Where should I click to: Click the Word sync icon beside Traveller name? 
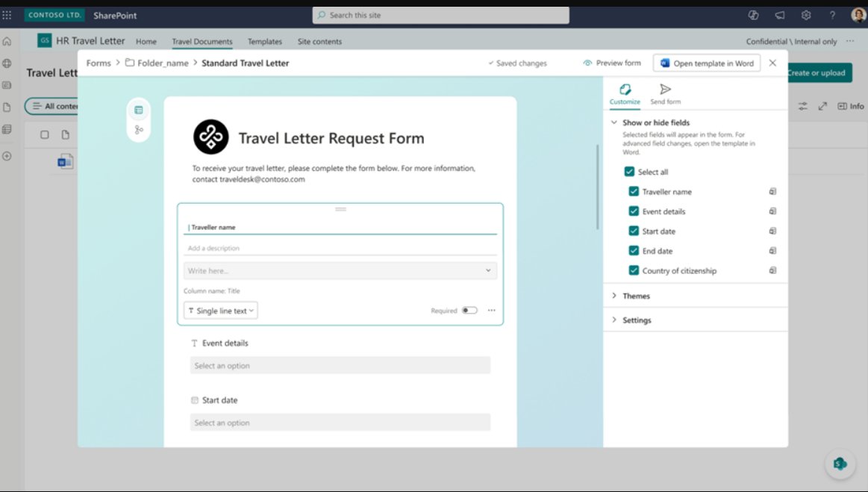pos(772,191)
